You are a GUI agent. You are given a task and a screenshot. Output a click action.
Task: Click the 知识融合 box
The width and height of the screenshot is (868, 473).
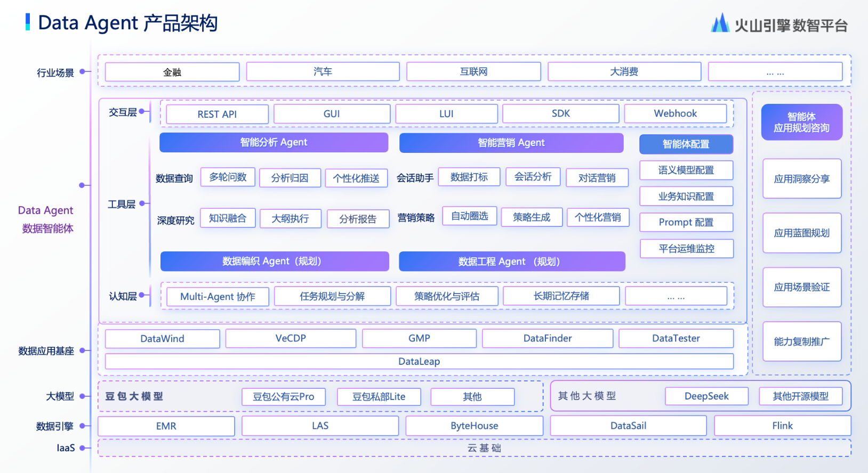[228, 218]
